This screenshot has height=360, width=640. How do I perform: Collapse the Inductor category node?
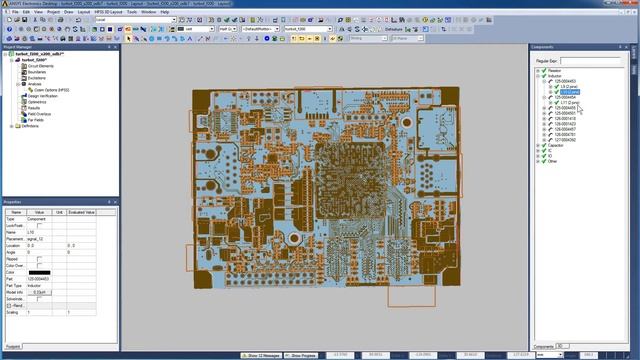pyautogui.click(x=538, y=76)
